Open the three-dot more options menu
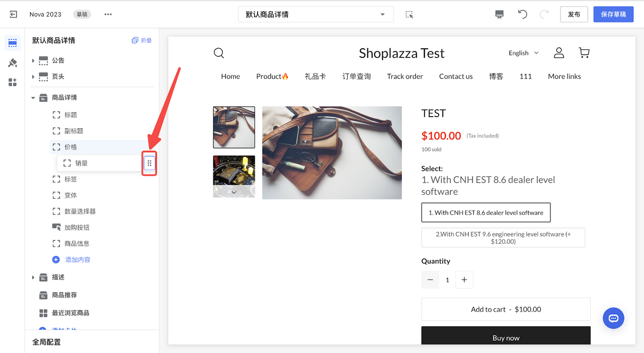 (x=108, y=14)
